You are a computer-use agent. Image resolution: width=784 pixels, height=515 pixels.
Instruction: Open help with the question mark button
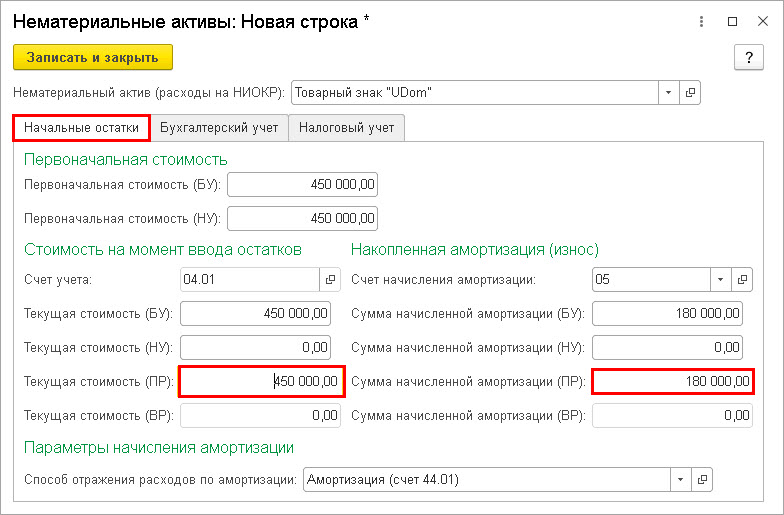pyautogui.click(x=748, y=58)
